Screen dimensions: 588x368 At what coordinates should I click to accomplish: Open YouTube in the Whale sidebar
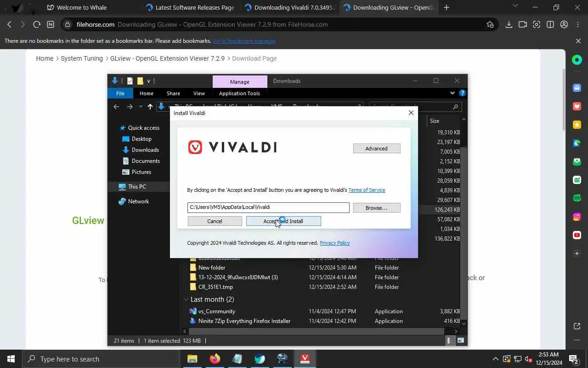[577, 235]
